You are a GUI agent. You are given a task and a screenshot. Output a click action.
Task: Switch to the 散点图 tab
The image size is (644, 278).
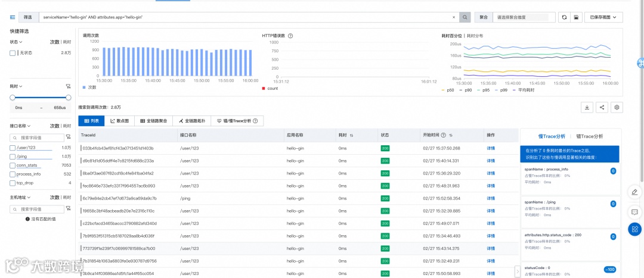click(119, 121)
